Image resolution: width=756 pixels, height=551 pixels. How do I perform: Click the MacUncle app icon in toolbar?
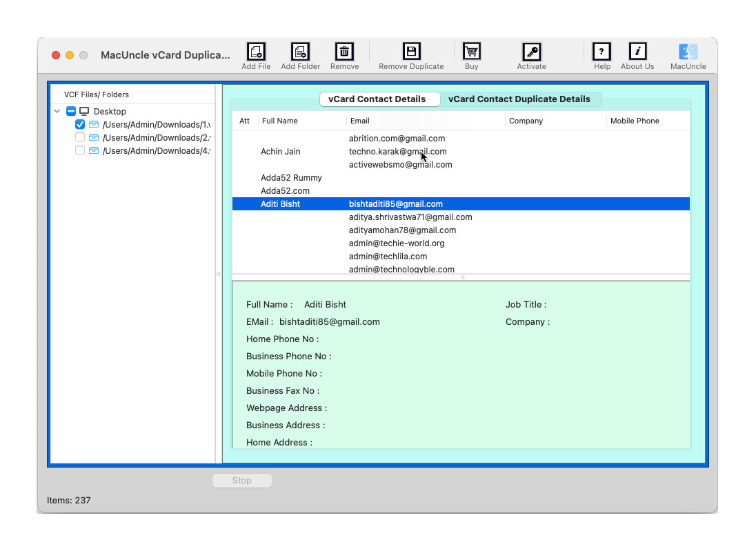pos(688,52)
